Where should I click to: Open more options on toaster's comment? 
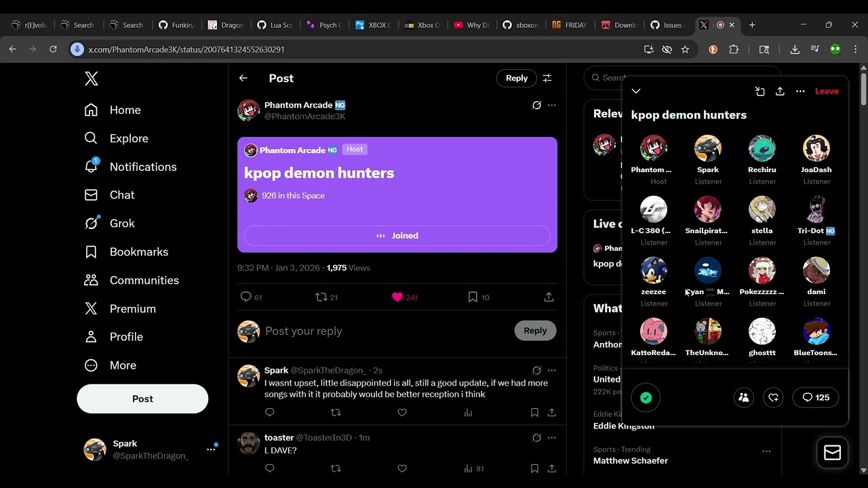click(x=552, y=438)
